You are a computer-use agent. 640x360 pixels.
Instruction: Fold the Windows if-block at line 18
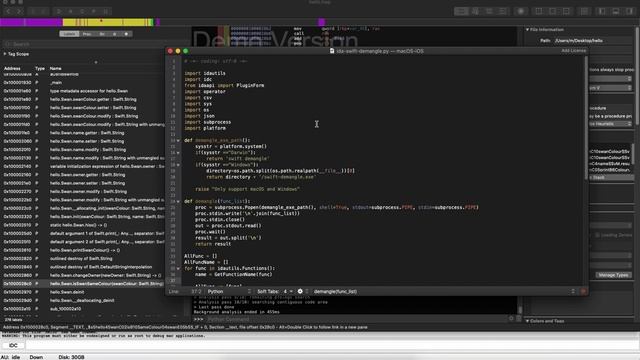point(178,165)
